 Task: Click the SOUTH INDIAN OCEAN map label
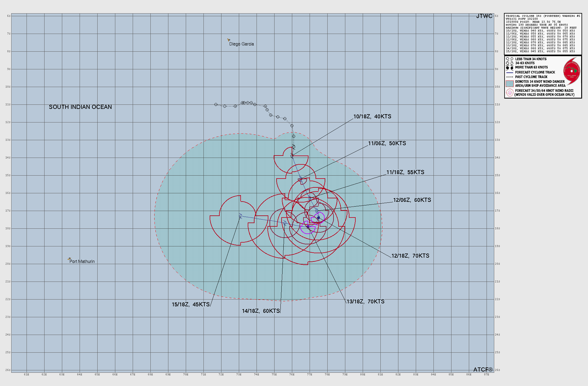pos(80,107)
